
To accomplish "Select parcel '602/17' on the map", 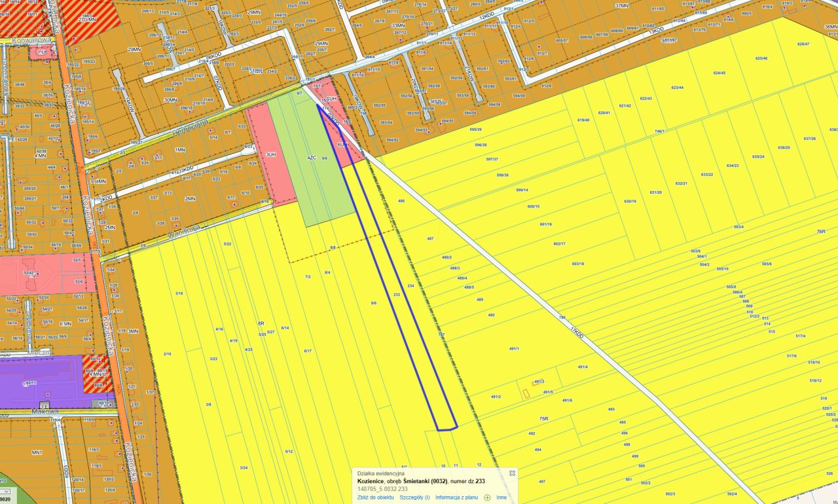I will point(559,243).
